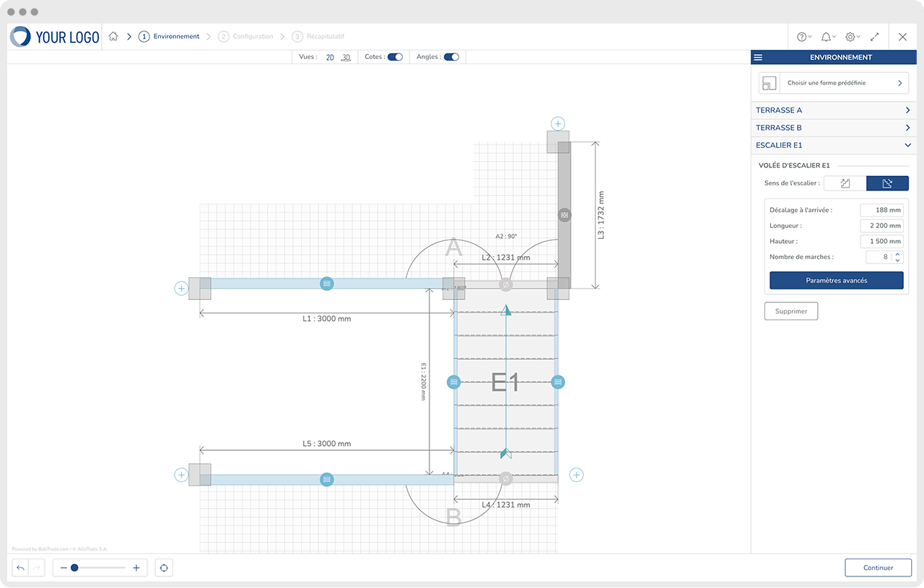This screenshot has height=588, width=924.
Task: Select the descending staircase direction option
Action: [887, 183]
